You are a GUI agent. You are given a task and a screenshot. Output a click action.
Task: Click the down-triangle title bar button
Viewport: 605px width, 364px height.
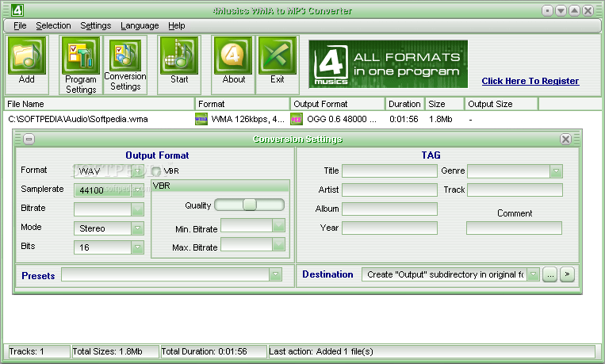pos(561,11)
